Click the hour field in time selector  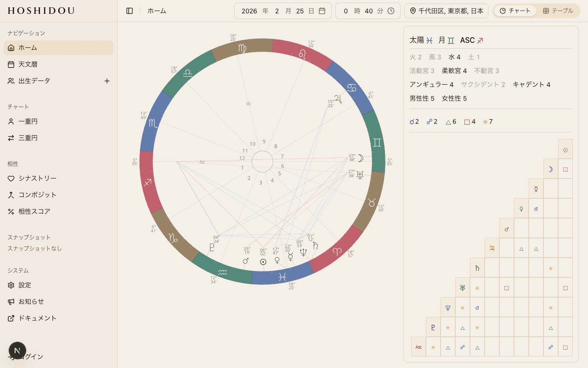tap(346, 11)
